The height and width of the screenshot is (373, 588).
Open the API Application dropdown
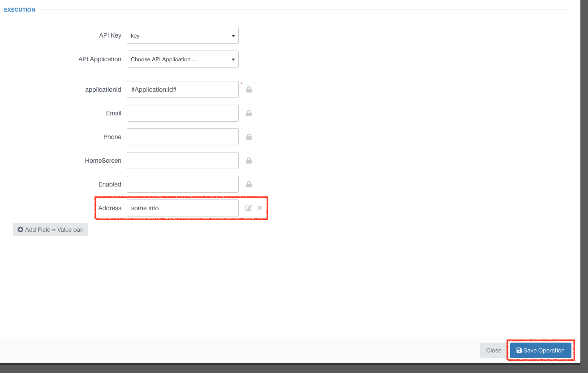[x=183, y=59]
